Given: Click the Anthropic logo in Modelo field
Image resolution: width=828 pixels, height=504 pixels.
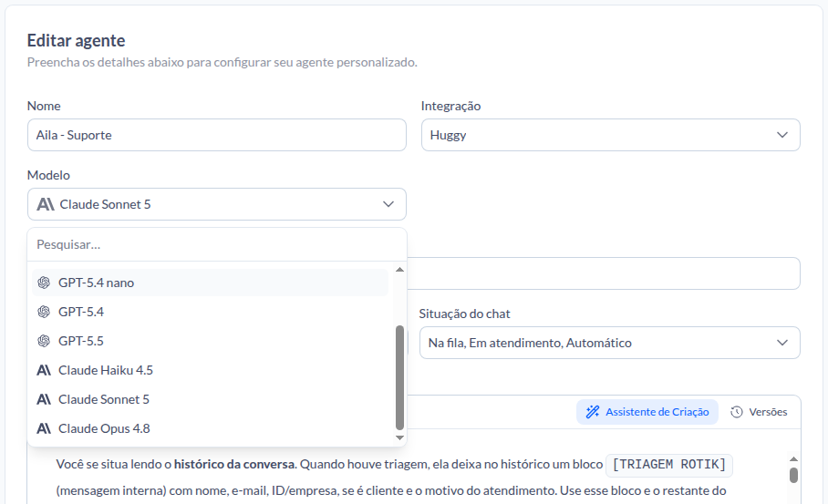Looking at the screenshot, I should coord(46,204).
